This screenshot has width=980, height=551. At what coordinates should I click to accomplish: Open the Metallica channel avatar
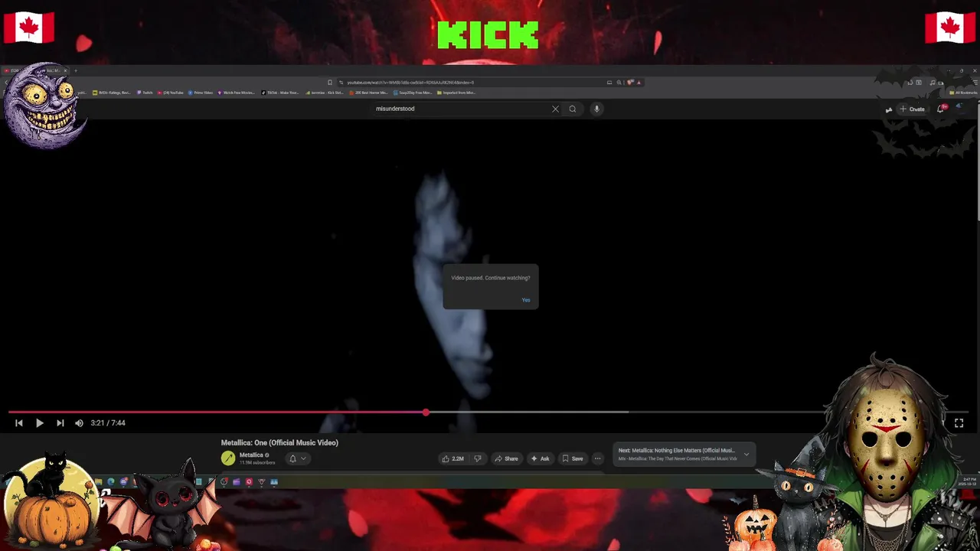click(x=228, y=458)
